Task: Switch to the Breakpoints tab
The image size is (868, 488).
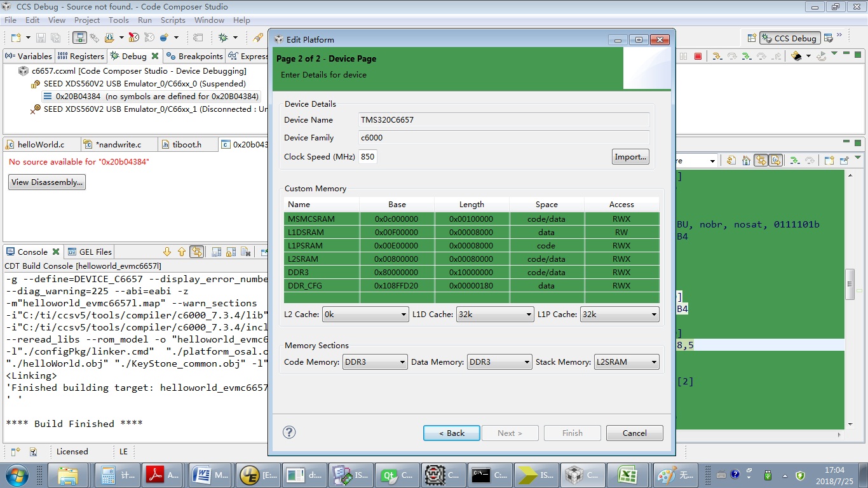Action: (x=194, y=56)
